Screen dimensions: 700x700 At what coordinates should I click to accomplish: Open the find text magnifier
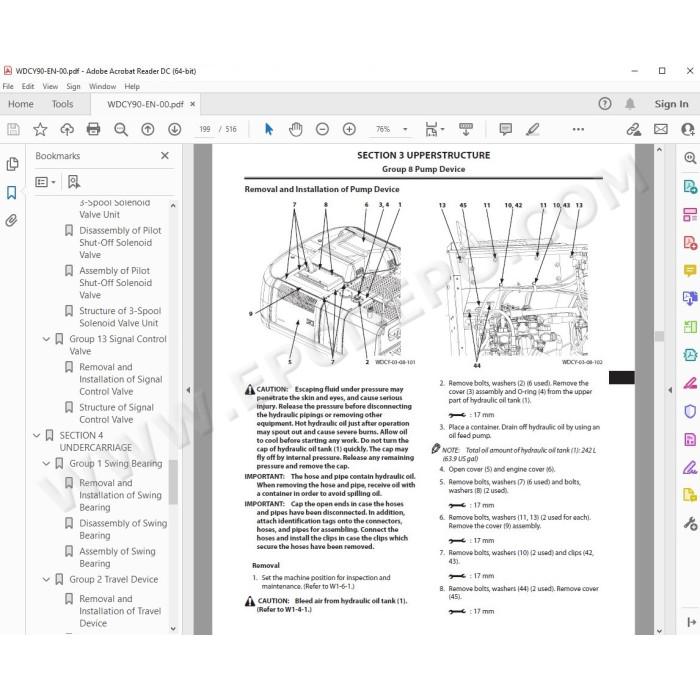pos(121,129)
